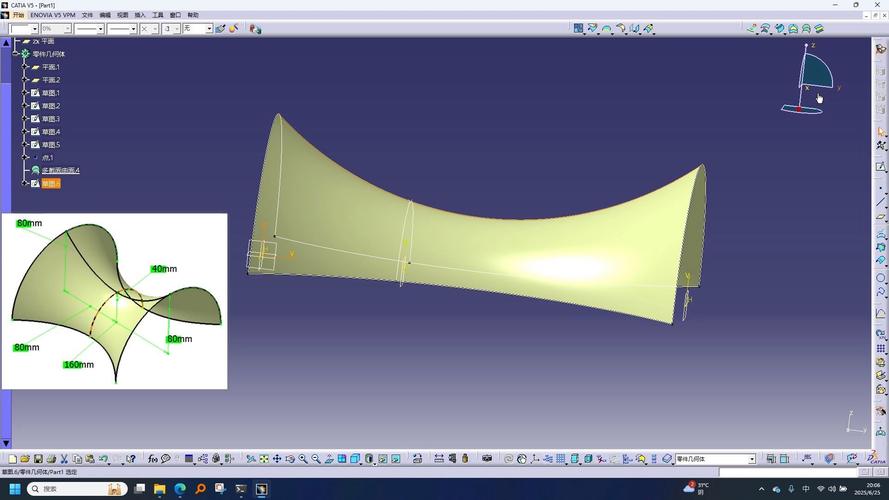Image resolution: width=889 pixels, height=500 pixels.
Task: Switch to the CATIA taskbar icon
Action: 261,489
